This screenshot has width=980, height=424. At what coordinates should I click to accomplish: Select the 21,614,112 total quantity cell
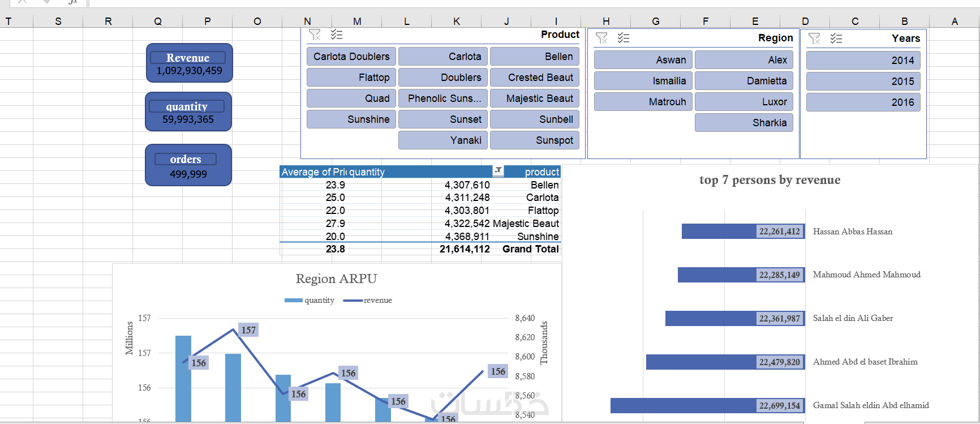tap(465, 249)
